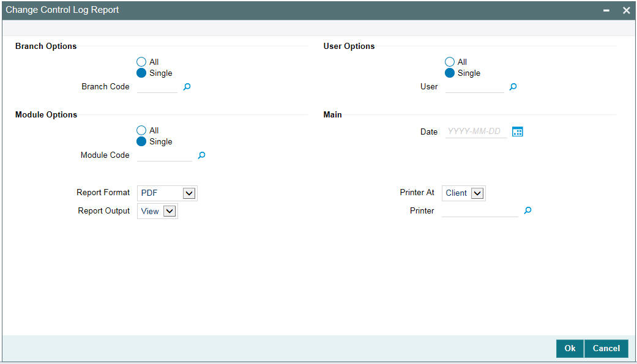
Task: Focus the Date YYYY-MM-DD field
Action: 476,132
